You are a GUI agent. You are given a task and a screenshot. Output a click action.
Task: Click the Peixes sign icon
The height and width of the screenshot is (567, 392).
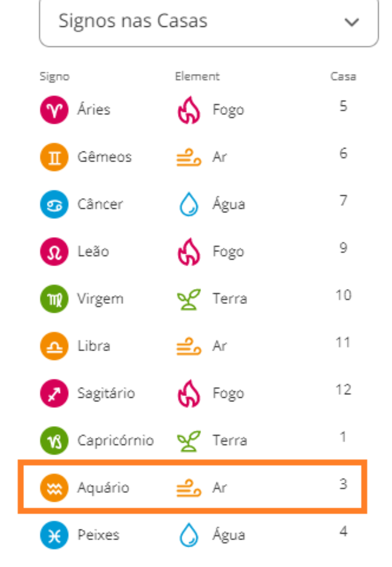54,535
